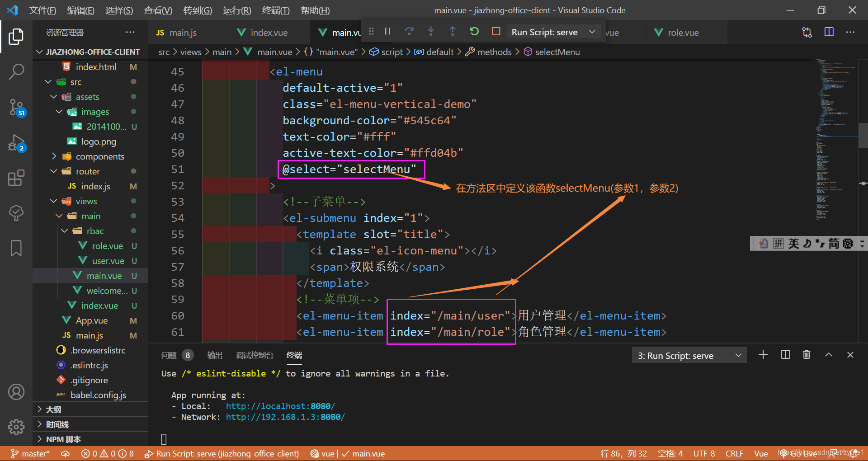Image resolution: width=868 pixels, height=461 pixels.
Task: Collapse the src folder
Action: [76, 82]
